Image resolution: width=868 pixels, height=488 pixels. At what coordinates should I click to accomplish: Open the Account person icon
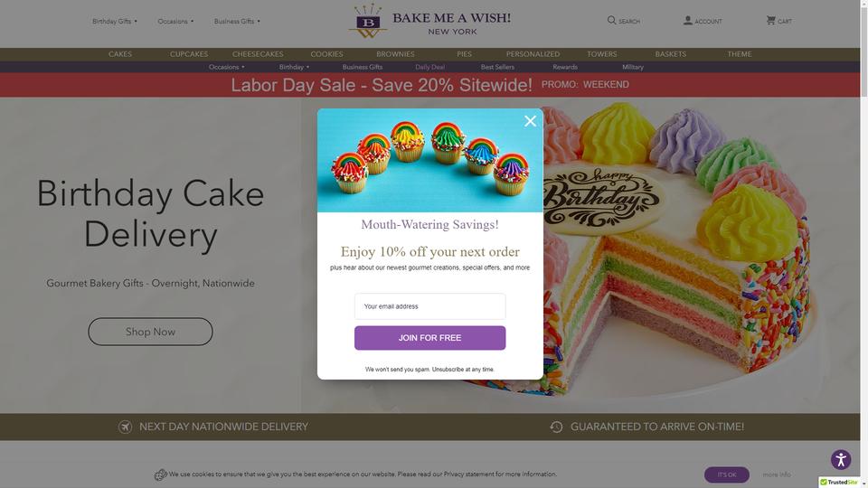687,21
